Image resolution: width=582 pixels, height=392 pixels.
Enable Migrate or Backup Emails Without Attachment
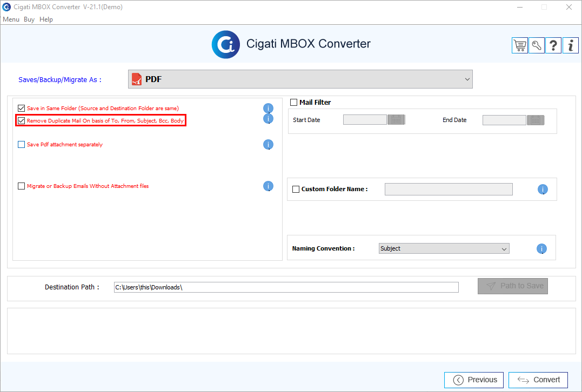21,186
